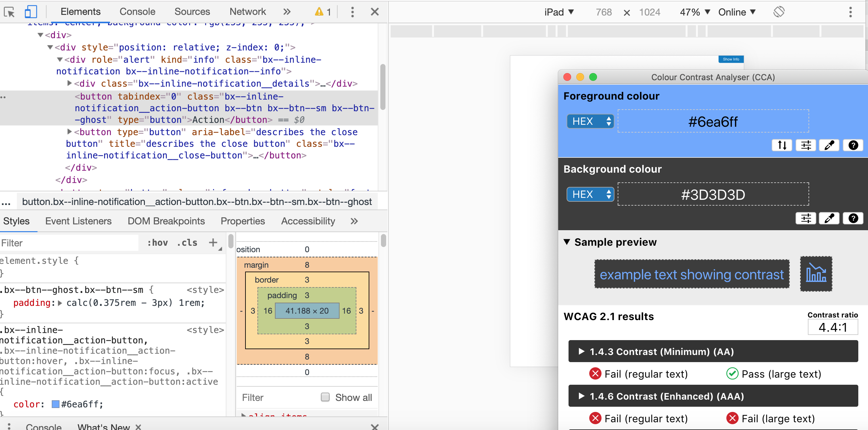This screenshot has width=868, height=430.
Task: Click the Show Info button
Action: (731, 59)
